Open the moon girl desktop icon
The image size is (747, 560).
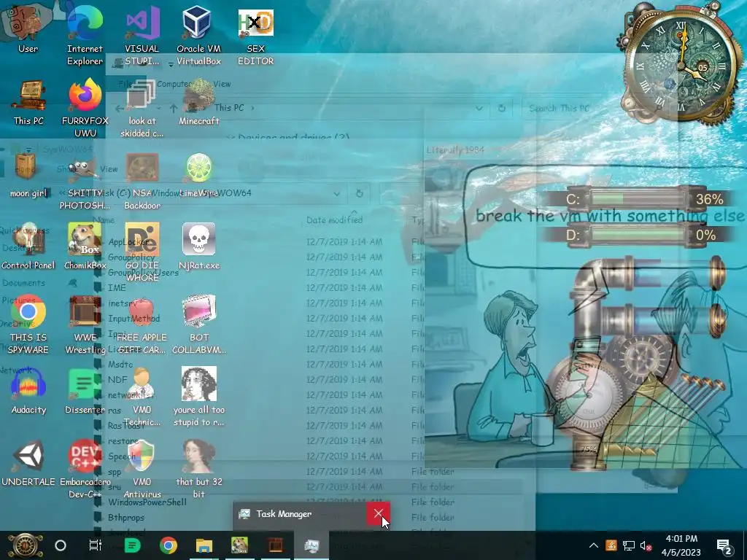tap(28, 175)
